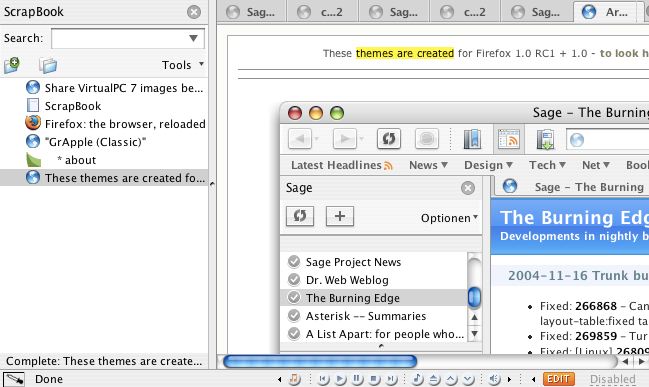
Task: Click the green zoom light in Sage window
Action: tap(337, 113)
